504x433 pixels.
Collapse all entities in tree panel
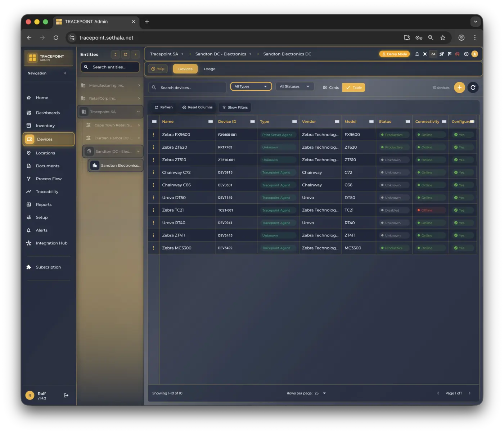coord(115,54)
